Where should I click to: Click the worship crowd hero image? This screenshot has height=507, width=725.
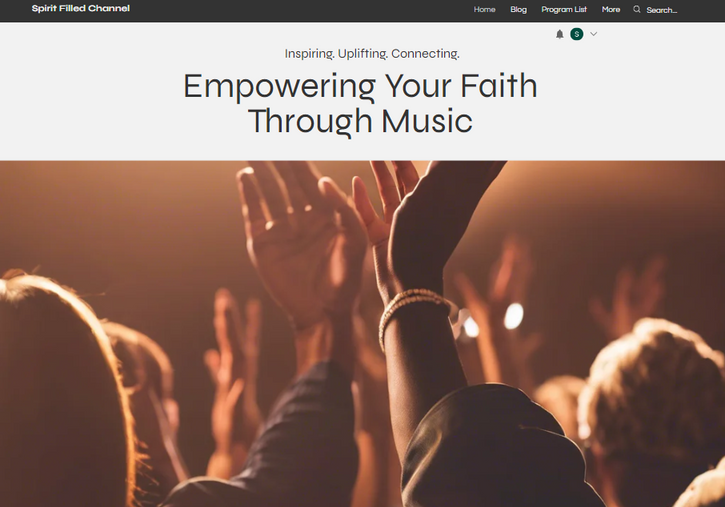[x=362, y=334]
